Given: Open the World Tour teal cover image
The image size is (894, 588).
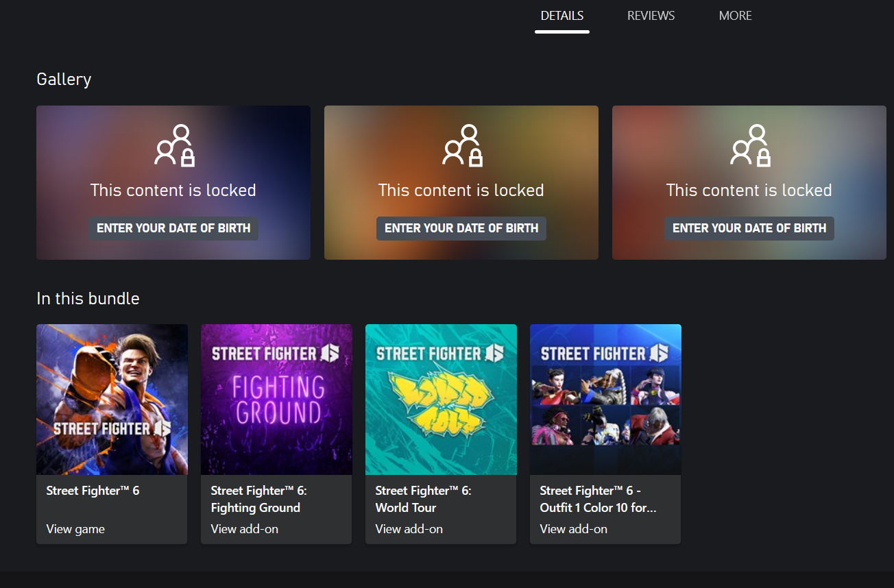Looking at the screenshot, I should tap(441, 400).
